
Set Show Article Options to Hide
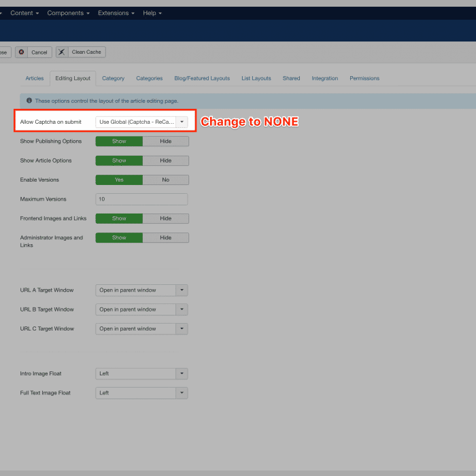(x=165, y=160)
